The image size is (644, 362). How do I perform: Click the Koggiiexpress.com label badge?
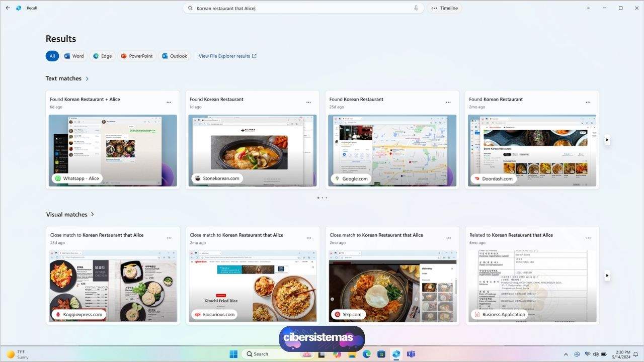(78, 314)
